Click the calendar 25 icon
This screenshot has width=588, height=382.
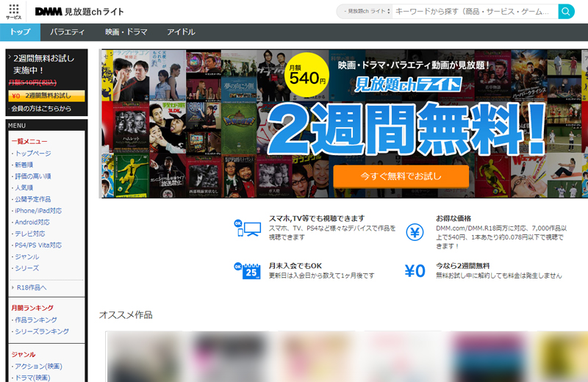[248, 270]
